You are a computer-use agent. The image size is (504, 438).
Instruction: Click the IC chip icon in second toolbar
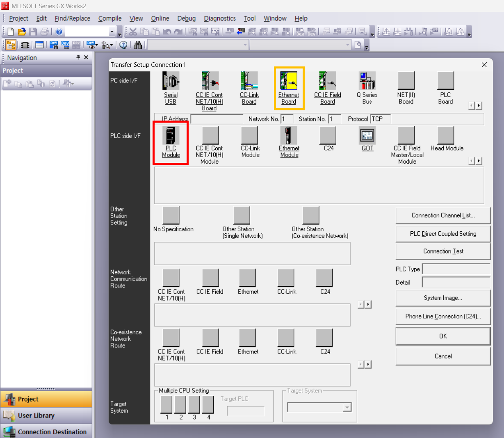point(25,45)
